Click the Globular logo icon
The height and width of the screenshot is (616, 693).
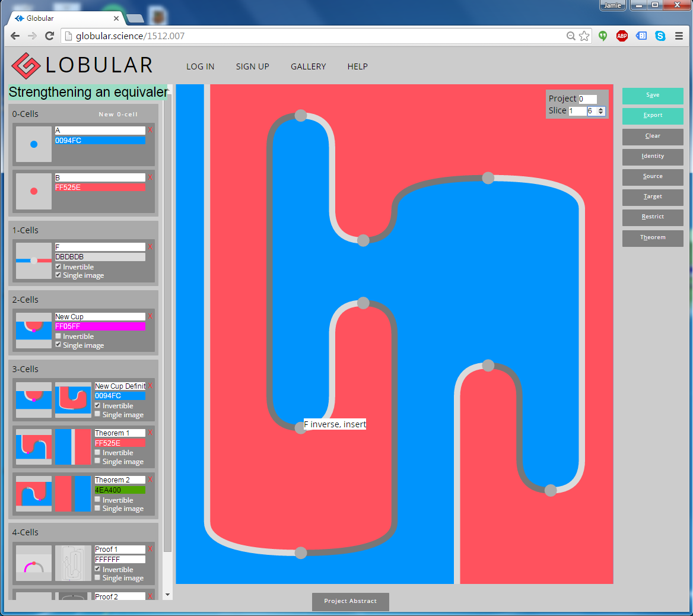pos(26,65)
